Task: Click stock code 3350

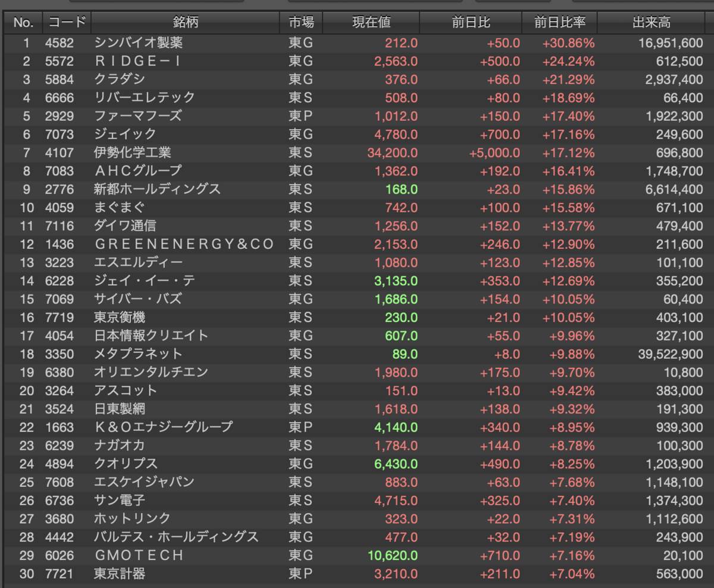Action: click(x=59, y=354)
